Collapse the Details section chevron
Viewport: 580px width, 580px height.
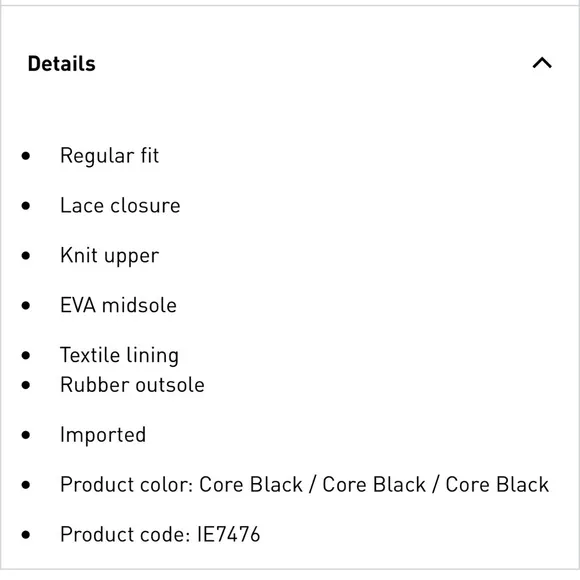click(542, 63)
